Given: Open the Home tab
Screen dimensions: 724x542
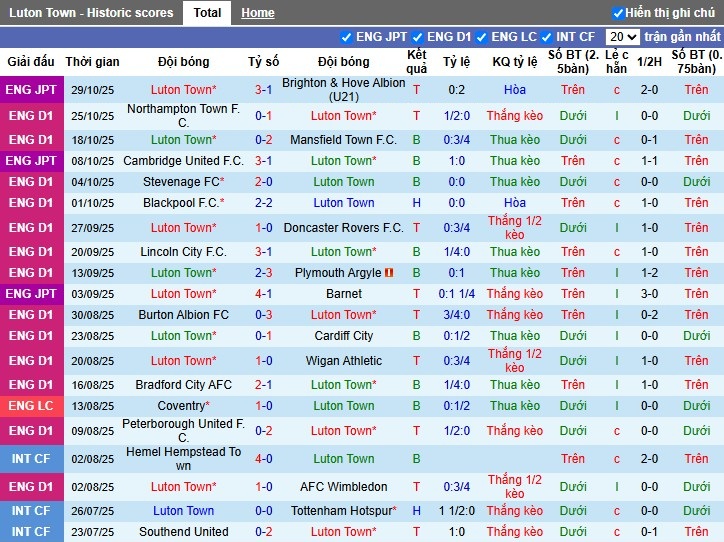Looking at the screenshot, I should point(258,13).
